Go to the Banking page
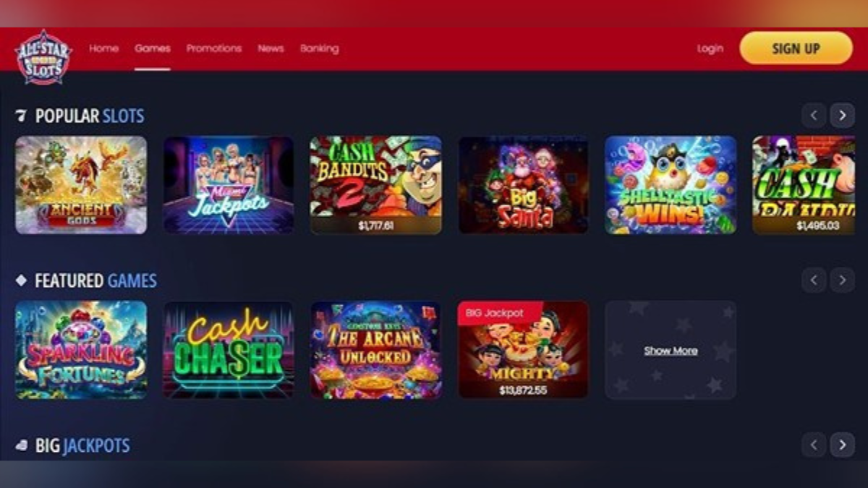Viewport: 868px width, 488px height. 320,48
